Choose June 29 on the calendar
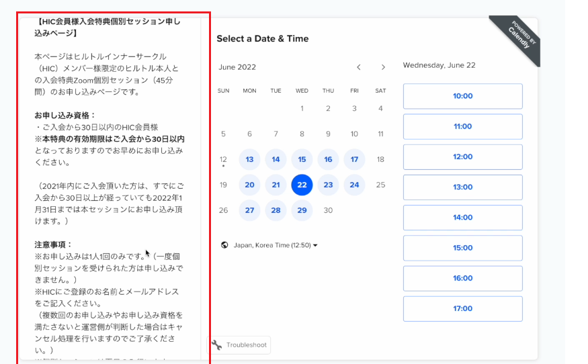This screenshot has width=588, height=364. click(302, 210)
